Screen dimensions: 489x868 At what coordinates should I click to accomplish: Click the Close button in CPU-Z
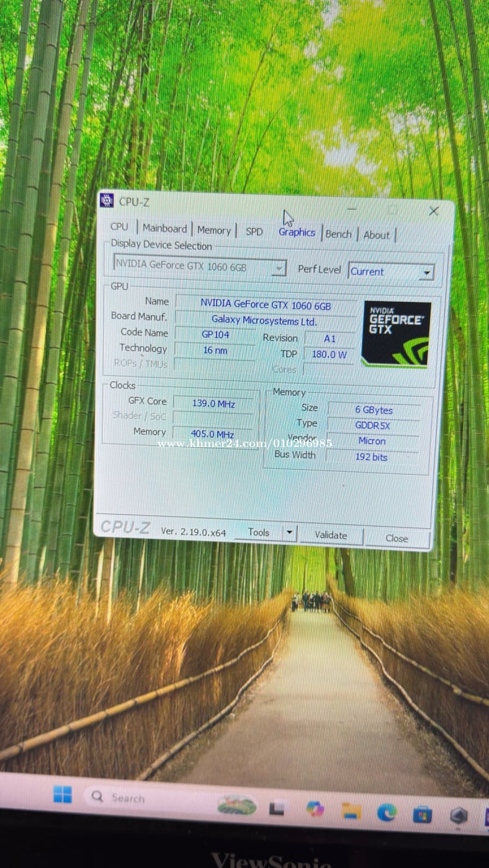coord(397,538)
